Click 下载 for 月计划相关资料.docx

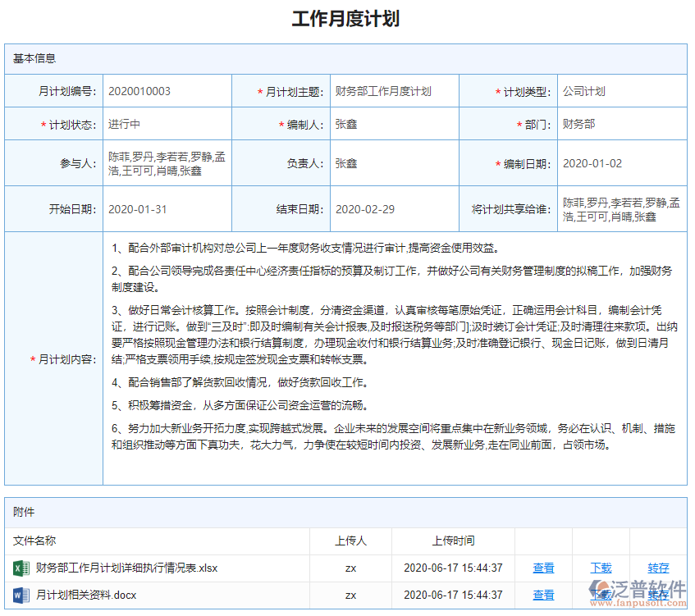pos(600,594)
